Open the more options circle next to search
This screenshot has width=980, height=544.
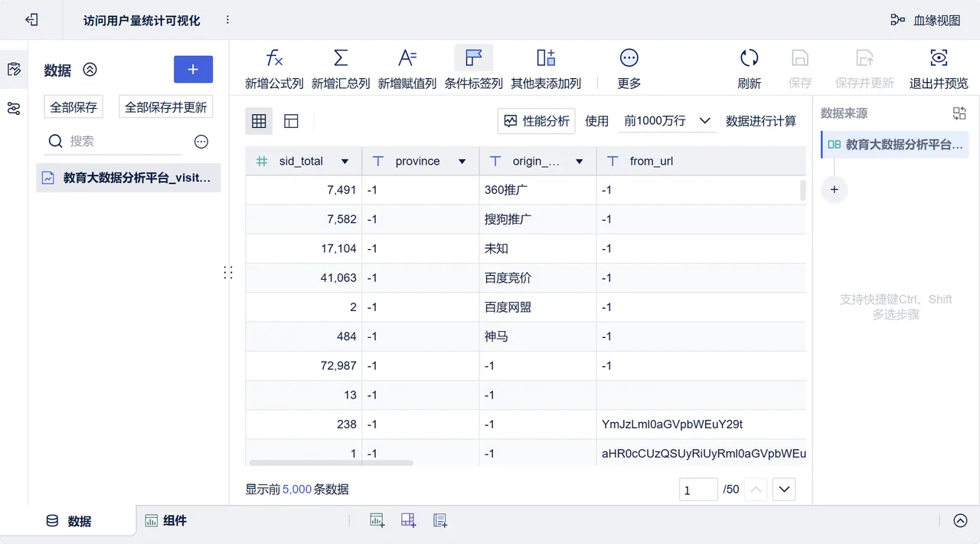pyautogui.click(x=201, y=142)
